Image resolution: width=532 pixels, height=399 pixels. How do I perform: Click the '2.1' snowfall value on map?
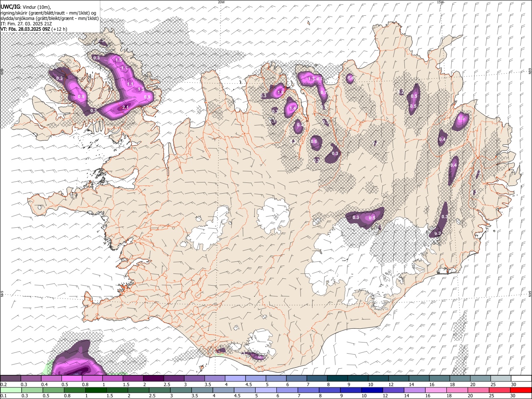(125, 108)
